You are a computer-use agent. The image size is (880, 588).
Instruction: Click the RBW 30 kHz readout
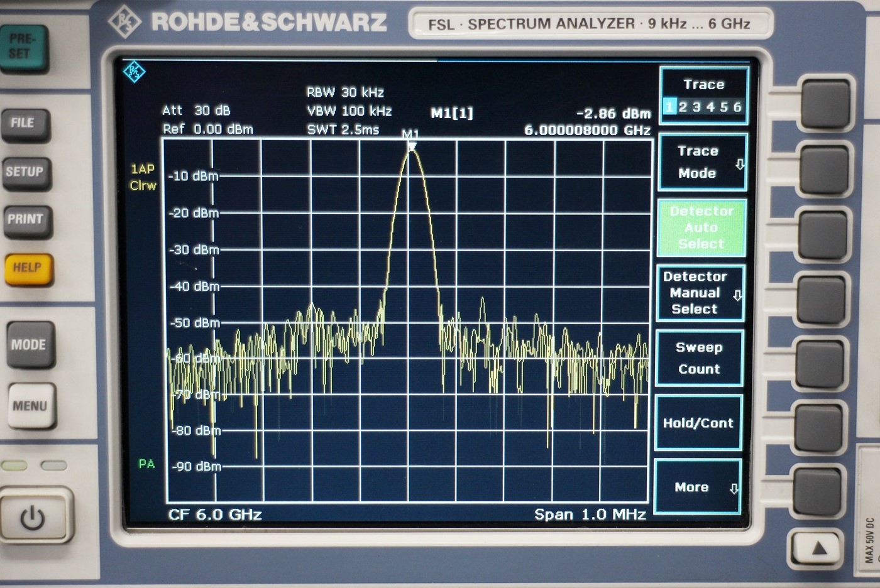coord(345,92)
